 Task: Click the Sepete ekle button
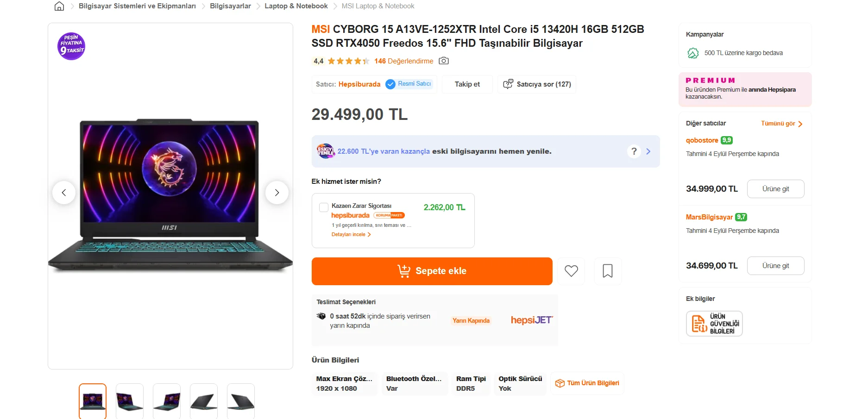432,271
